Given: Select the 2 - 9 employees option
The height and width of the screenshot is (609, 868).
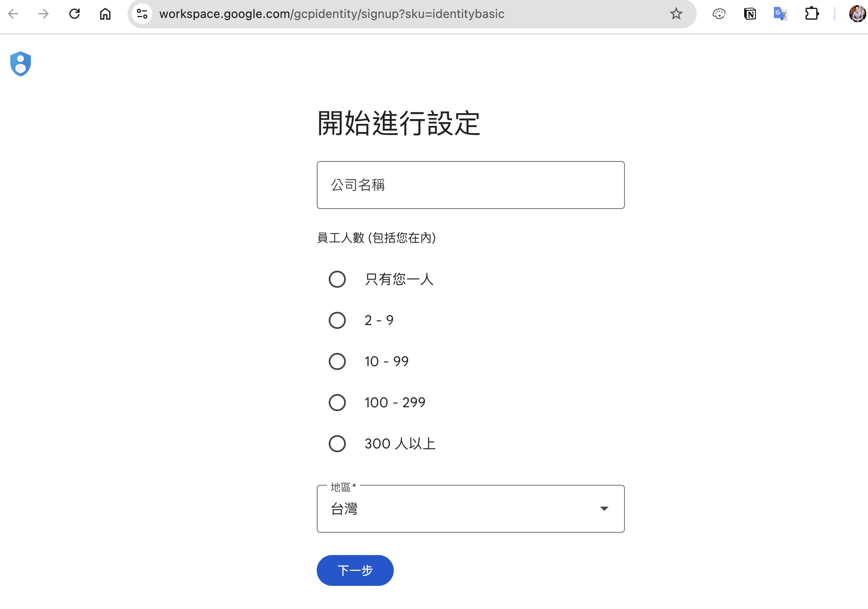Looking at the screenshot, I should click(x=337, y=320).
